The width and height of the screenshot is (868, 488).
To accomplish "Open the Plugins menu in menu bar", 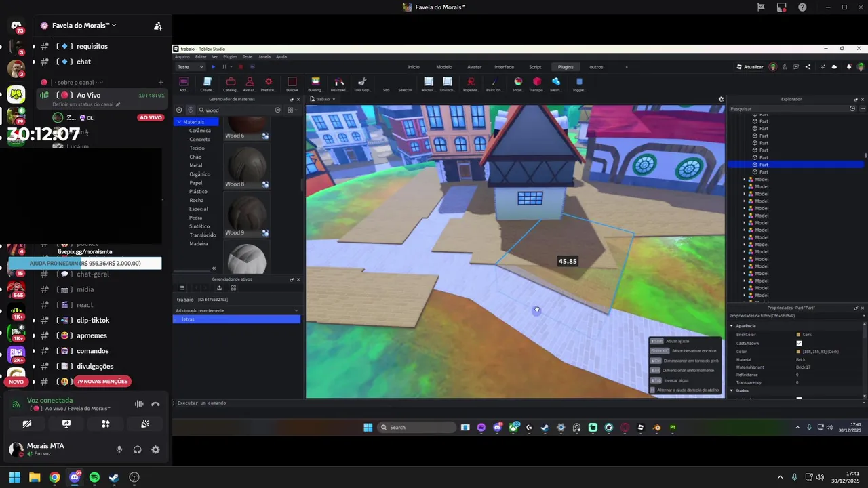I will point(230,57).
